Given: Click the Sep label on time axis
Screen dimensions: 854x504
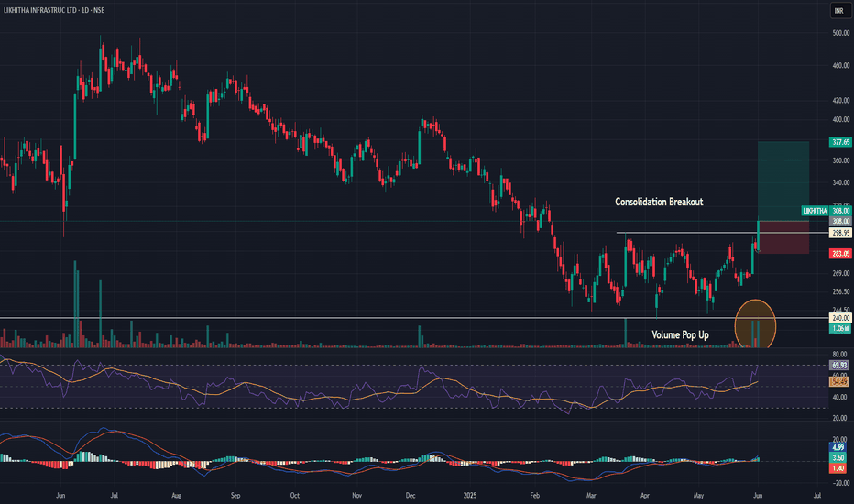Looking at the screenshot, I should (x=235, y=496).
